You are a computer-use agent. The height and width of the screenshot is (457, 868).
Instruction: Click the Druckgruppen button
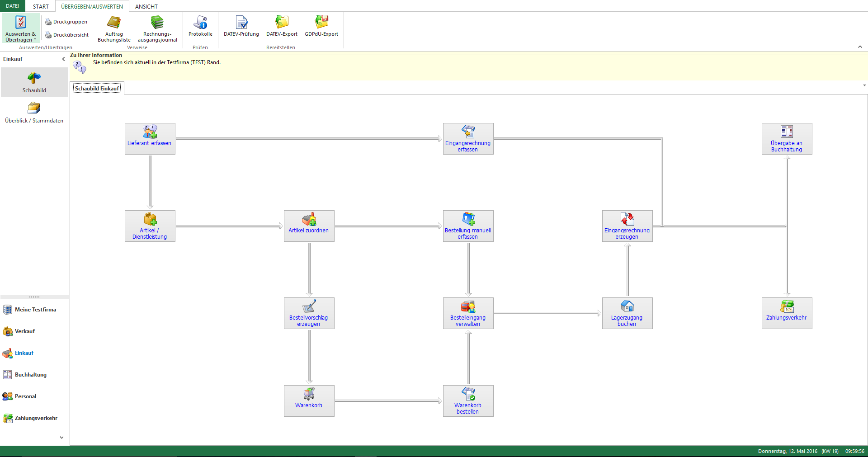pyautogui.click(x=66, y=22)
